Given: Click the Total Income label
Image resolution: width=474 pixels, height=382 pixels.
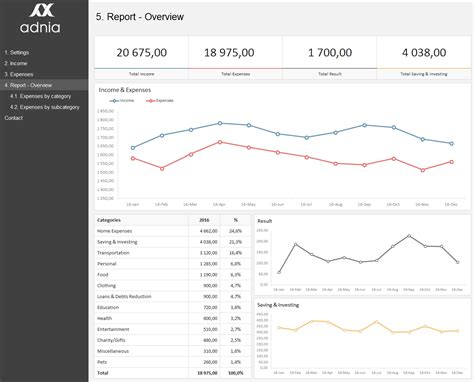Looking at the screenshot, I should (142, 74).
